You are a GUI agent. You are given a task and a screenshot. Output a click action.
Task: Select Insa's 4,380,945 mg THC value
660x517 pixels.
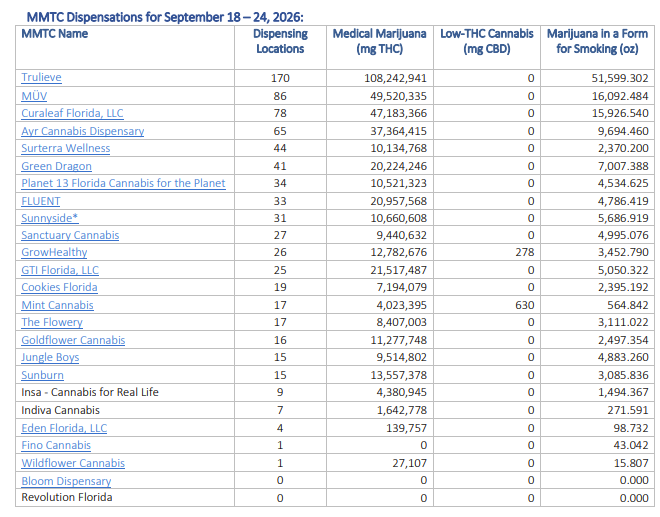(x=401, y=392)
